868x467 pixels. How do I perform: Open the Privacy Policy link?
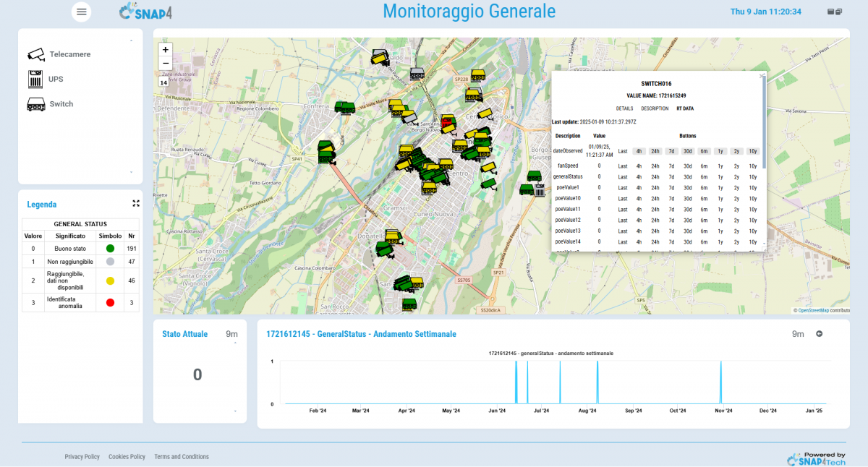pos(82,457)
